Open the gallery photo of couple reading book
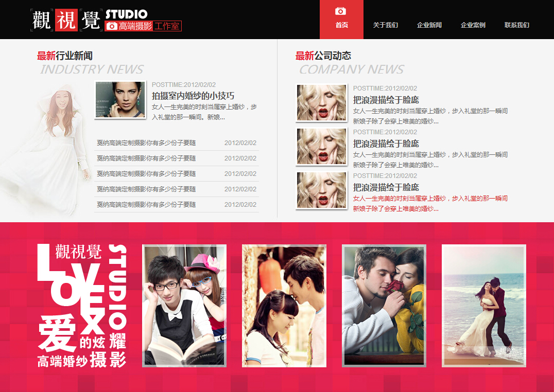Screen dimensions: 554x392 point(184,306)
